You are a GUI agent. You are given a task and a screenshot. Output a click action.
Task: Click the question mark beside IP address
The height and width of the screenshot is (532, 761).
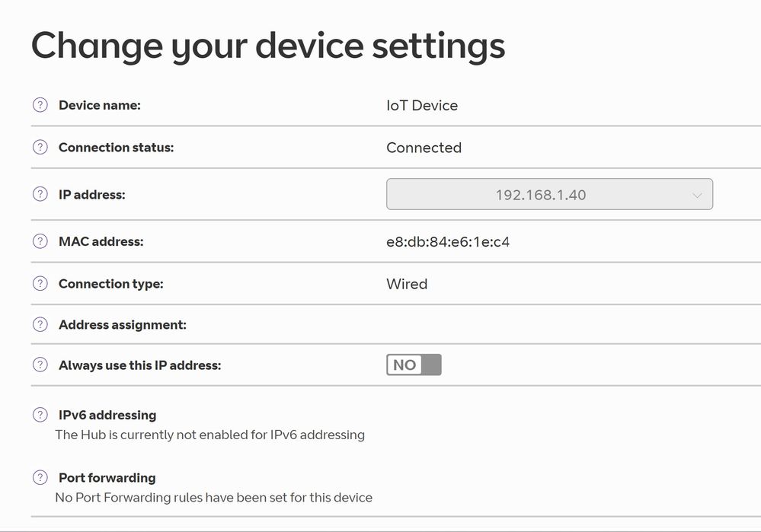40,194
